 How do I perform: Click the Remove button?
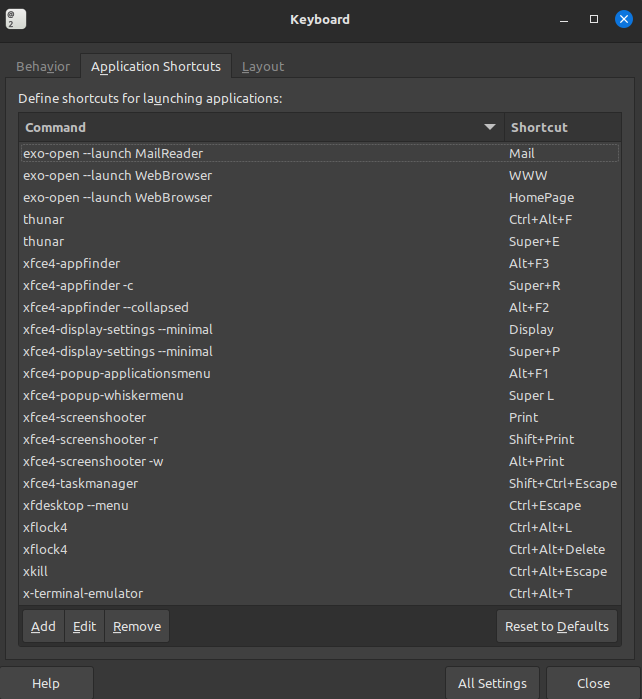pos(137,626)
